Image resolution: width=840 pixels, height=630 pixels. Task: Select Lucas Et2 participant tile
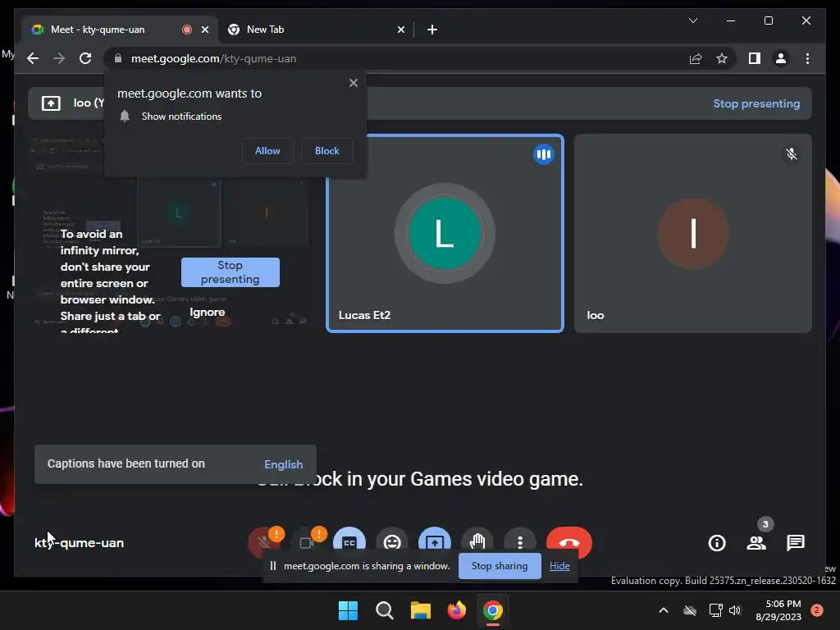[445, 234]
